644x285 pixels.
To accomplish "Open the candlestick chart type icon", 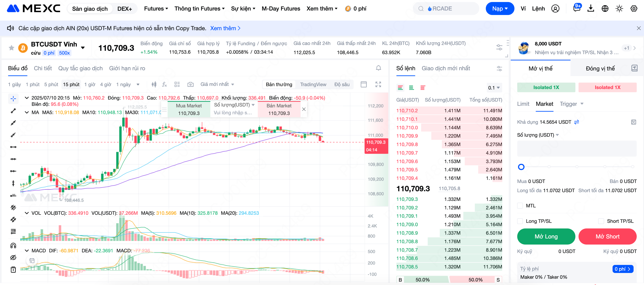I will click(x=154, y=85).
